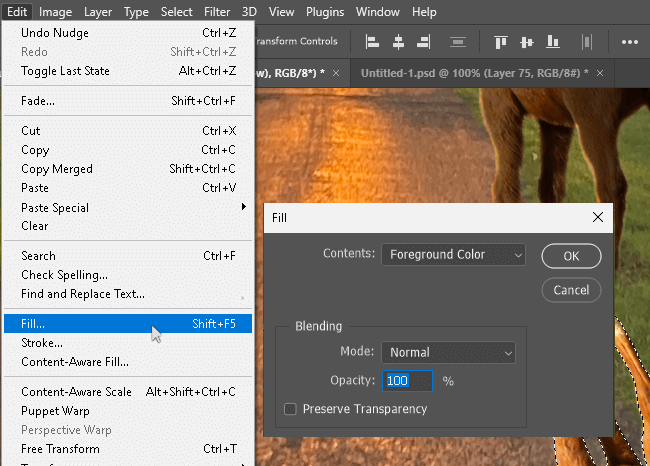This screenshot has height=466, width=650.
Task: Open the Help menu
Action: 424,12
